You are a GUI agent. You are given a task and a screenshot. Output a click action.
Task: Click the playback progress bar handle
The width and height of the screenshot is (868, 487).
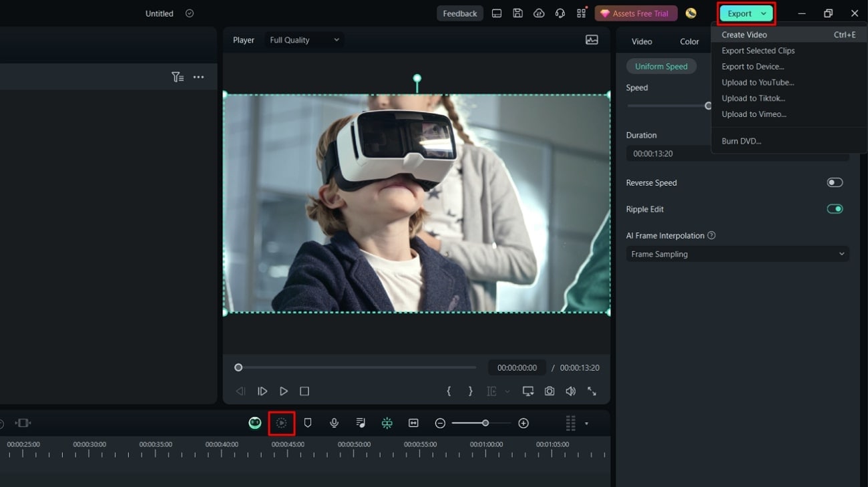coord(238,367)
